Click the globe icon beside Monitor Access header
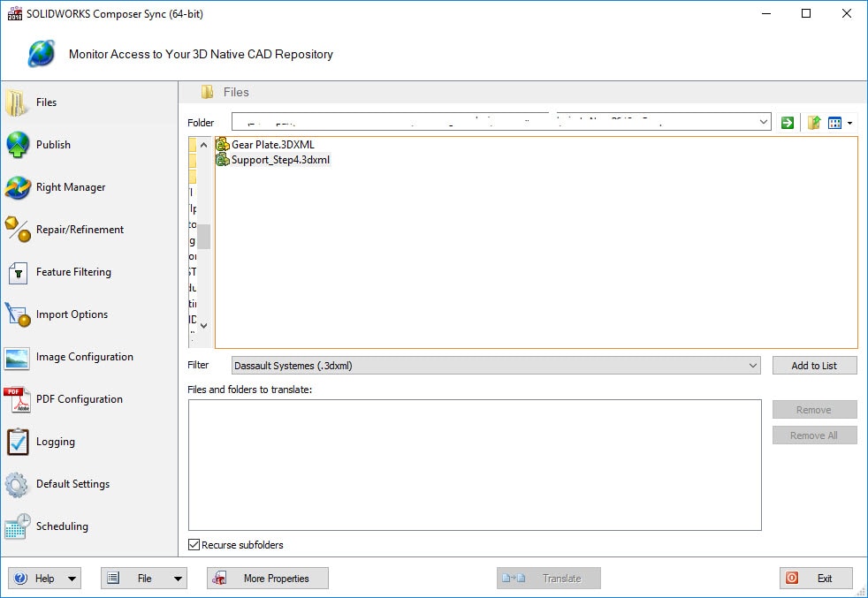868x598 pixels. (42, 54)
